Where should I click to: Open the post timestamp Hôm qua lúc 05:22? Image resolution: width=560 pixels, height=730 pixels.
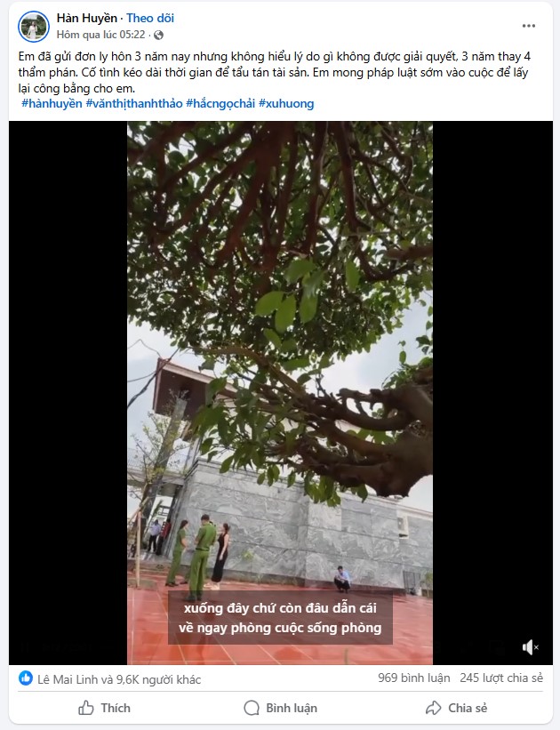[x=100, y=35]
